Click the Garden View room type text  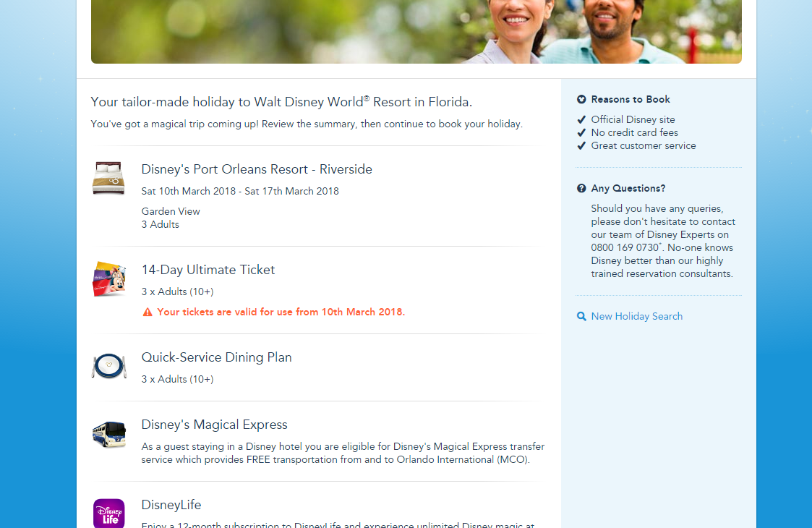click(x=171, y=211)
